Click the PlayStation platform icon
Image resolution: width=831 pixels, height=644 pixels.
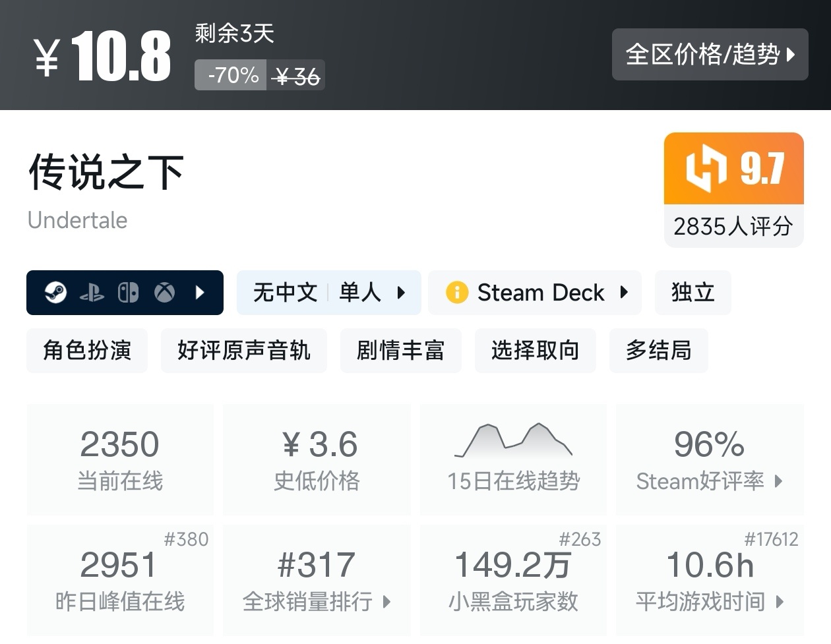pos(92,292)
